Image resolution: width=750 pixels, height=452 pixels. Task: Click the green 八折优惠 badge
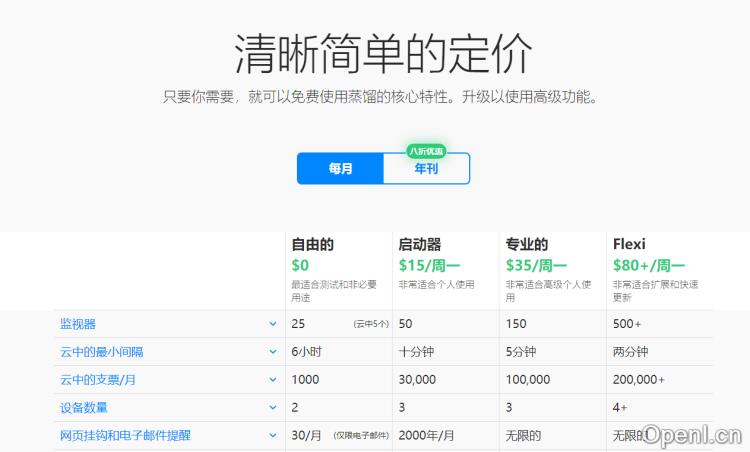coord(426,151)
